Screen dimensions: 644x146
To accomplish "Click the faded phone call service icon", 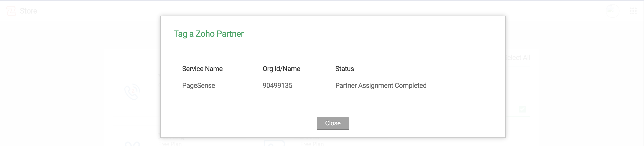I will pos(132,92).
